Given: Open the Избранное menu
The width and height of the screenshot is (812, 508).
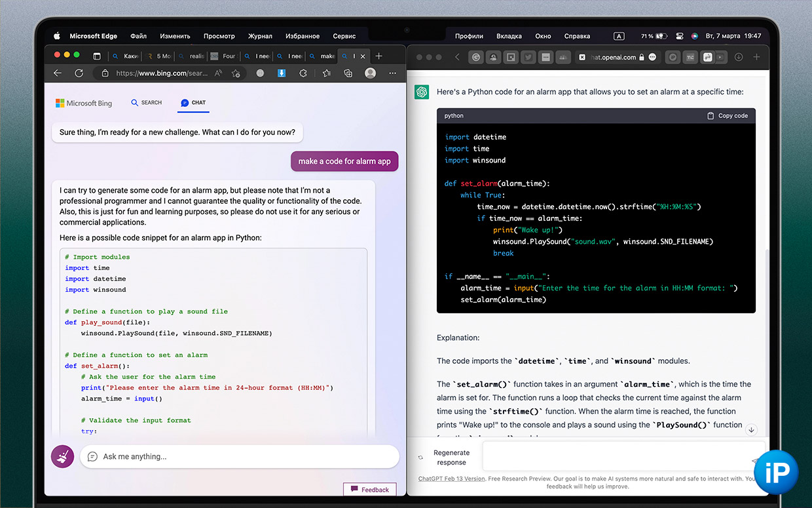Looking at the screenshot, I should tap(303, 36).
